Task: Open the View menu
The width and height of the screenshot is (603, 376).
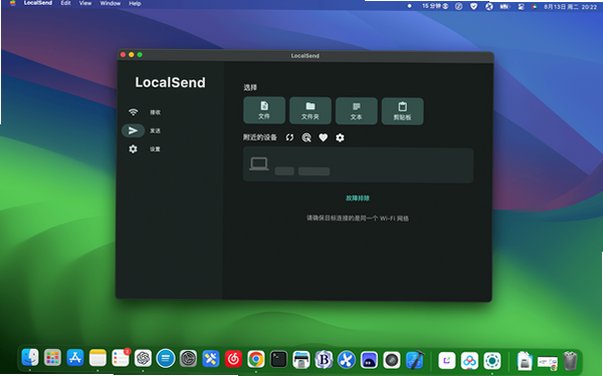Action: (85, 3)
